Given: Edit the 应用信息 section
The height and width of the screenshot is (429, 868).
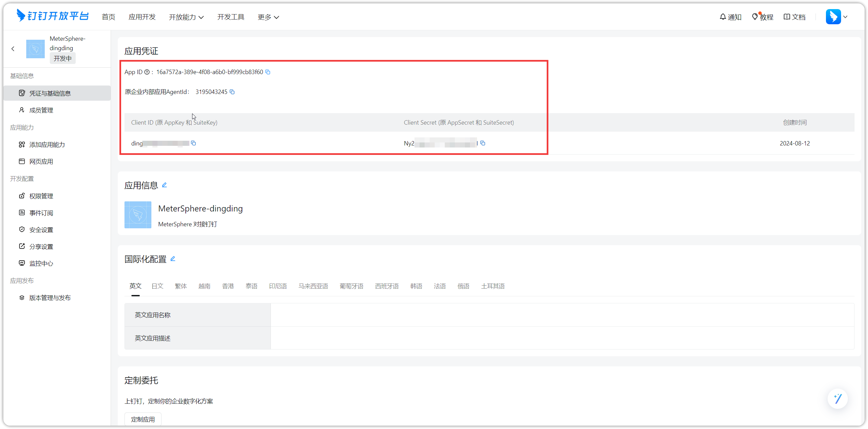Looking at the screenshot, I should (165, 185).
